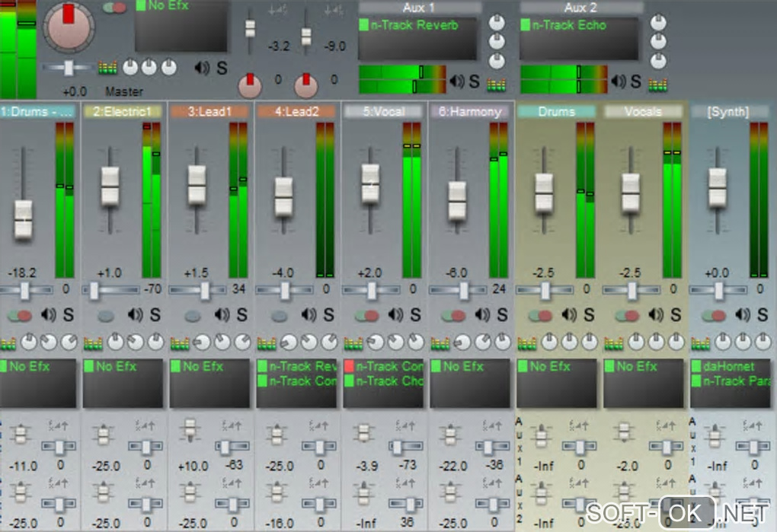Click the first EQ knob on 3:Lead1
This screenshot has width=777, height=532.
[202, 342]
